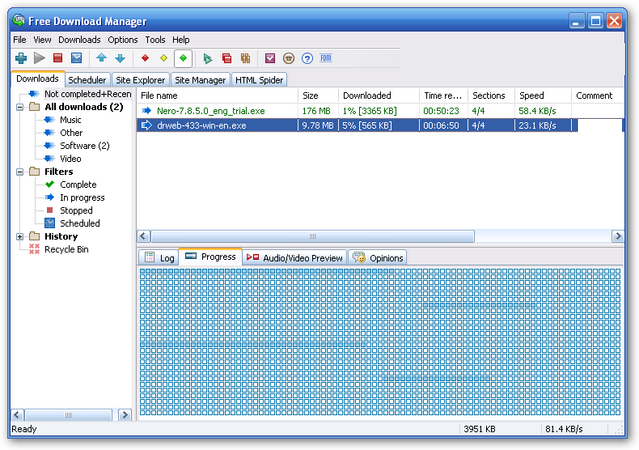The width and height of the screenshot is (639, 450).
Task: Click the tree panel scroll right arrow
Action: (125, 415)
